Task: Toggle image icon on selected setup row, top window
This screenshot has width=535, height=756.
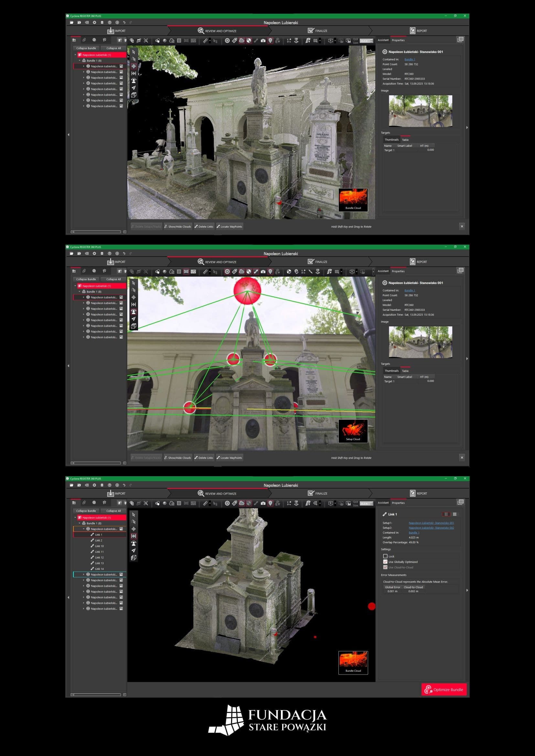Action: pyautogui.click(x=121, y=66)
